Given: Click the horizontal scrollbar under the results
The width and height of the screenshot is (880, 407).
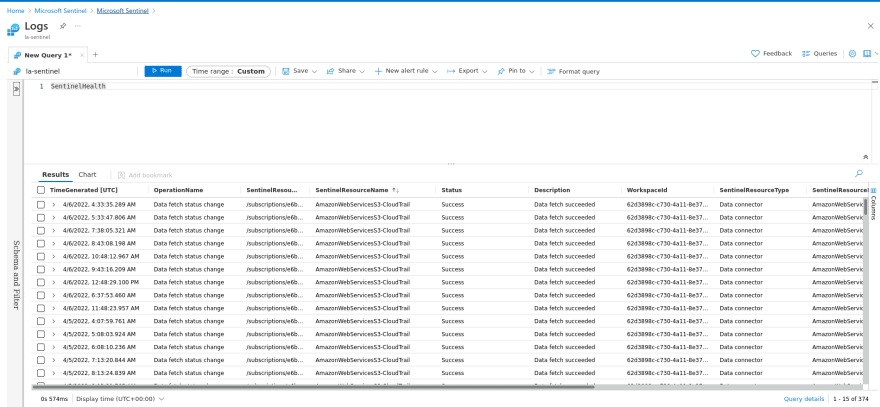Looking at the screenshot, I should (x=313, y=386).
